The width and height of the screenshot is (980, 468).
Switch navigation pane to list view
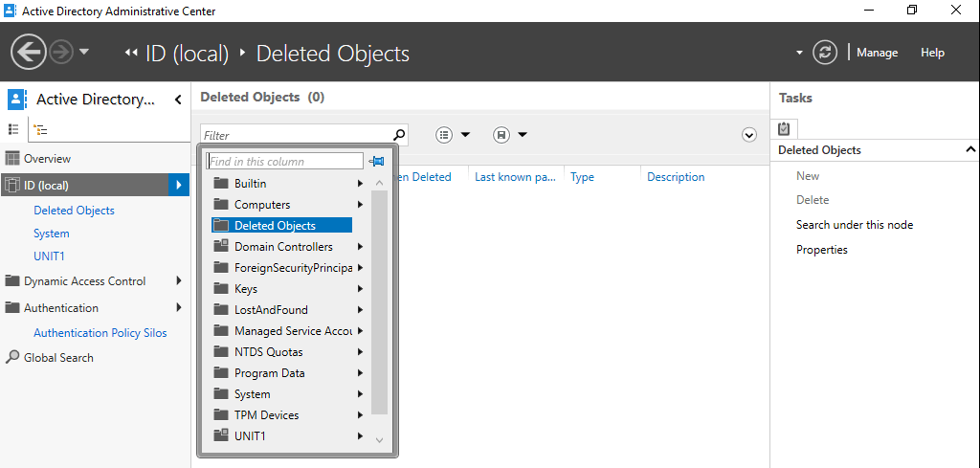click(14, 129)
